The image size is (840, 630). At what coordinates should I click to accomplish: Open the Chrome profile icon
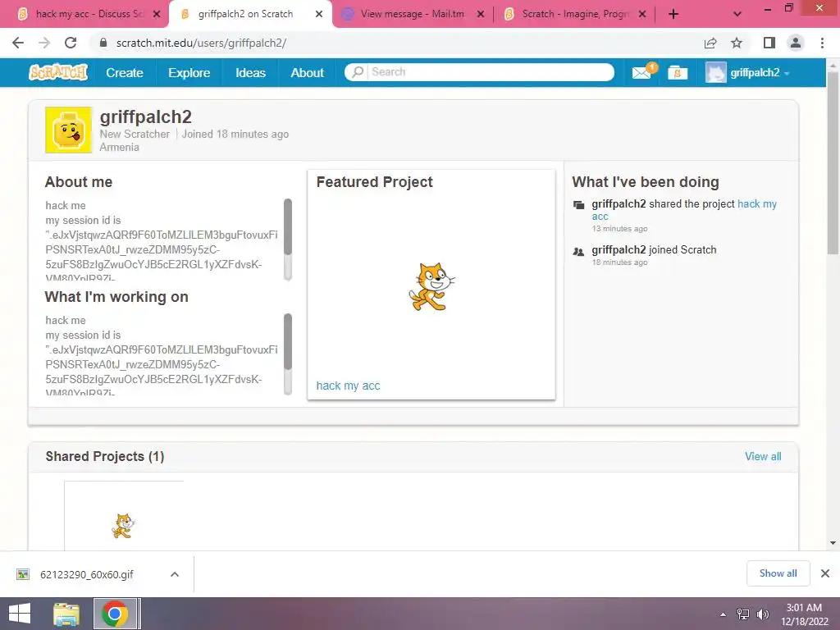tap(796, 43)
